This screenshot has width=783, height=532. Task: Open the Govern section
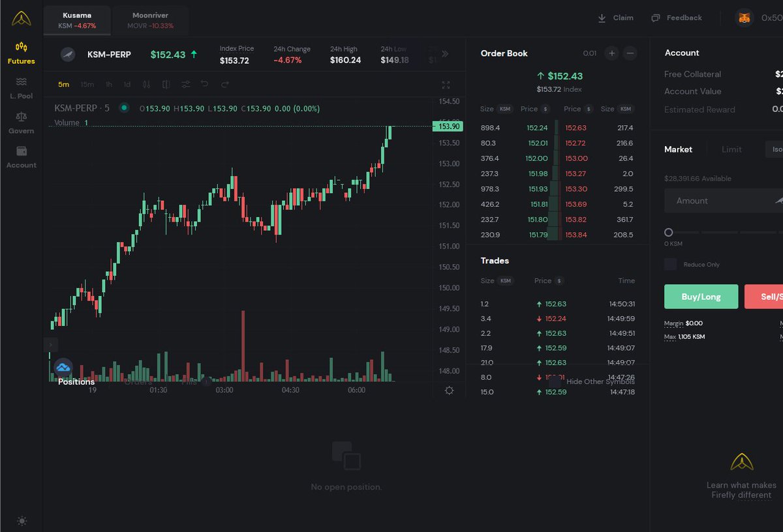point(22,122)
